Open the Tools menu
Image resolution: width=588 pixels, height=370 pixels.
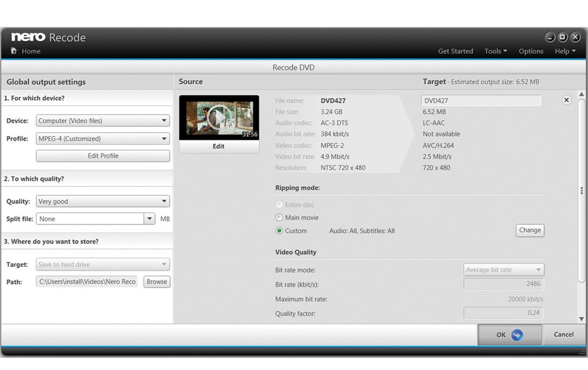(495, 51)
